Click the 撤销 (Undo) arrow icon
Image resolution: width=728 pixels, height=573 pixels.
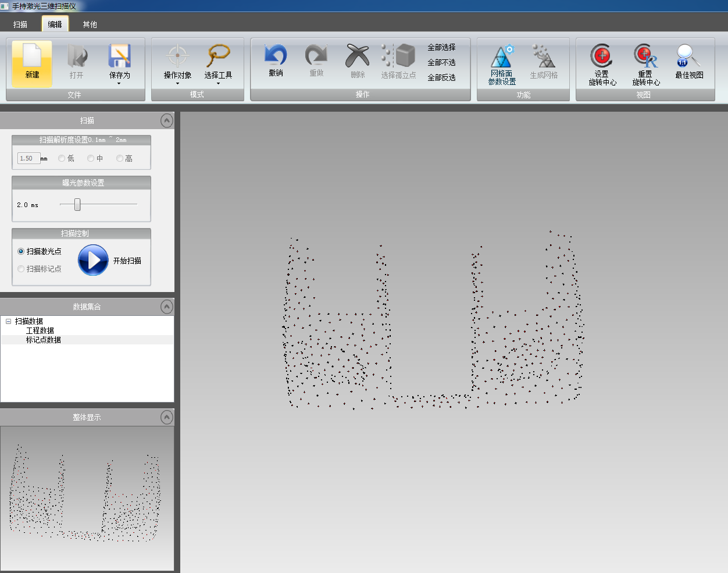tap(276, 56)
